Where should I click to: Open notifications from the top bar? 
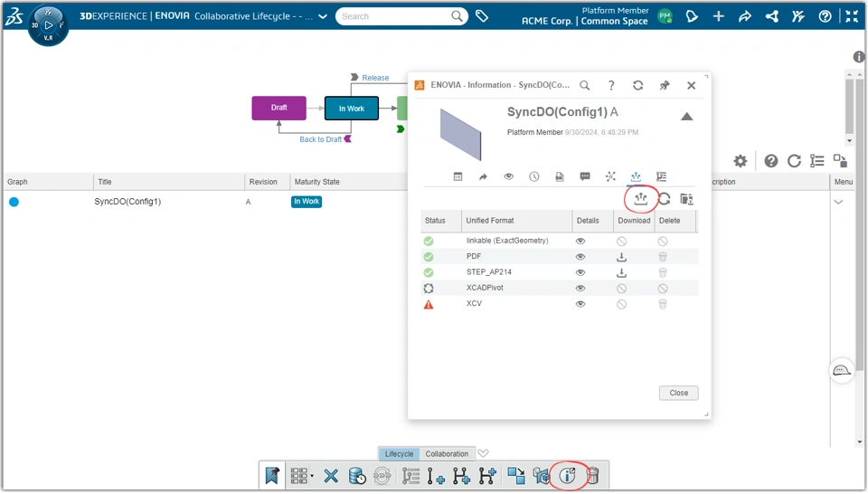click(x=692, y=16)
